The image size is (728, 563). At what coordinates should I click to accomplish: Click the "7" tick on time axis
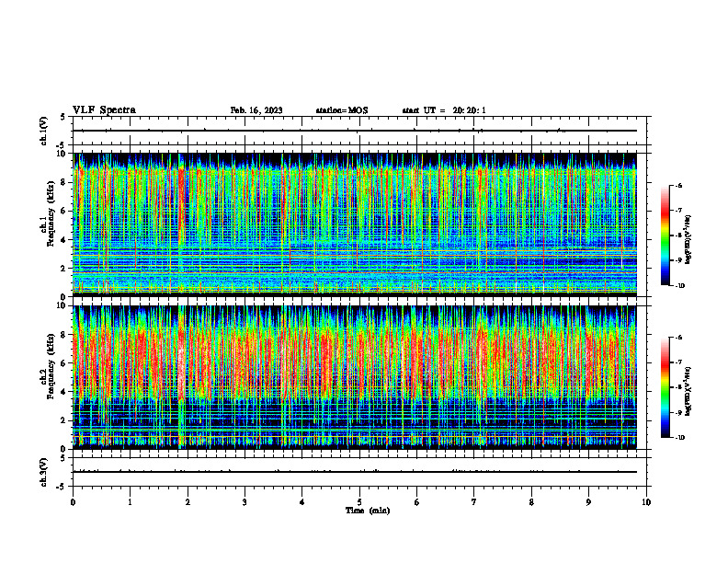tap(474, 502)
